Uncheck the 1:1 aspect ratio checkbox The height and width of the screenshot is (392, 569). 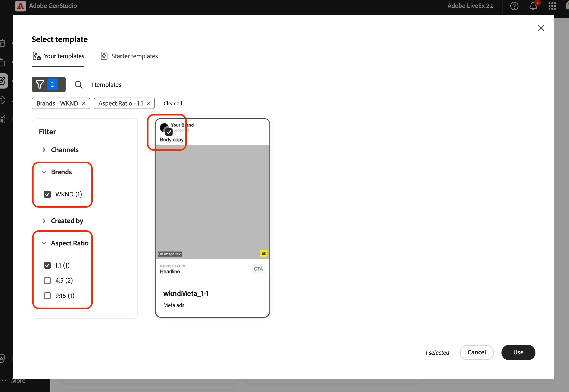(x=47, y=265)
